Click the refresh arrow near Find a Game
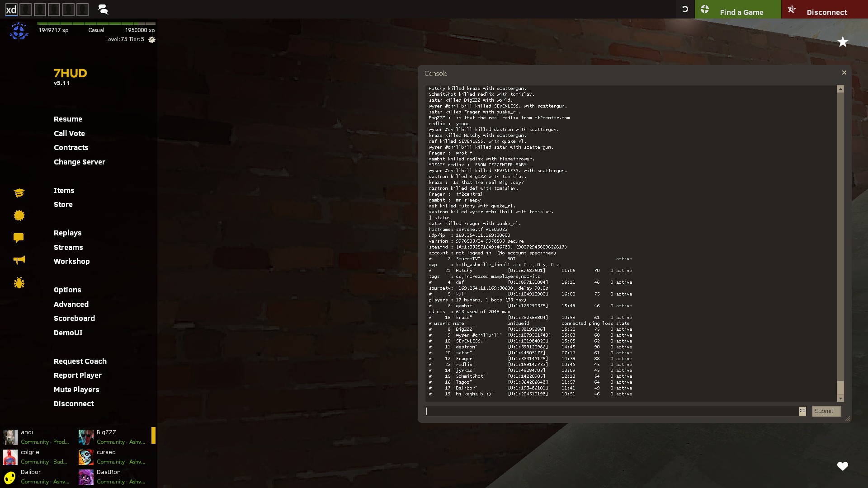The width and height of the screenshot is (868, 488). click(685, 9)
